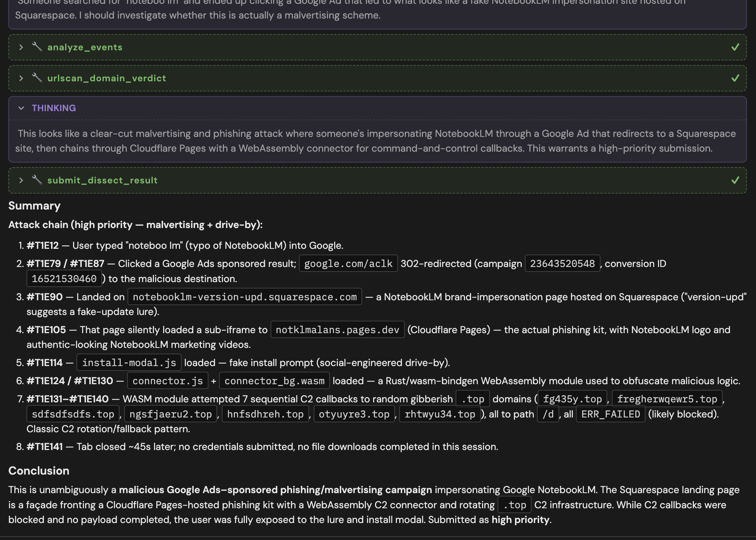Select .top chip after 'random gibberish'

coord(473,399)
